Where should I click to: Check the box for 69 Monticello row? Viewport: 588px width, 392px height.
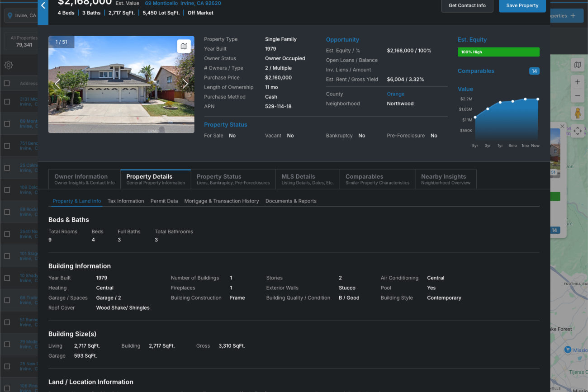pos(7,124)
